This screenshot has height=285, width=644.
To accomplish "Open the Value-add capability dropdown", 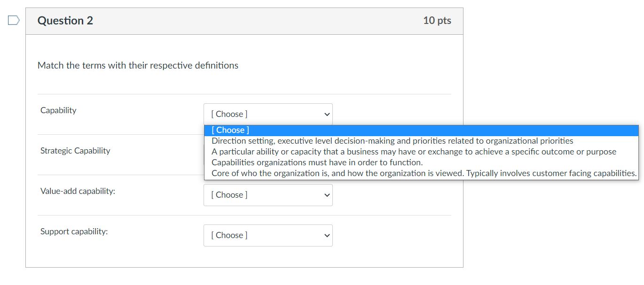I will 268,195.
